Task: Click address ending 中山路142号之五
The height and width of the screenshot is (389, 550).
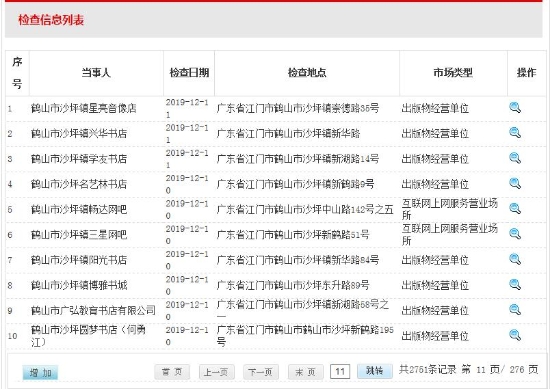Action: tap(305, 209)
